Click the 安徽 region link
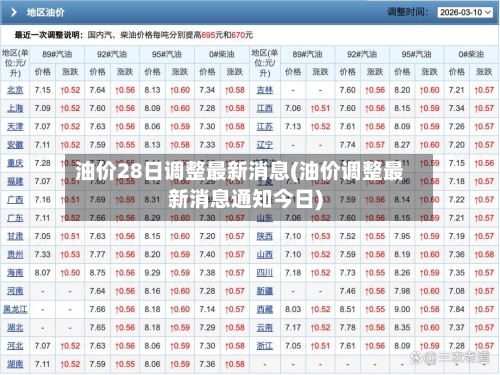The image size is (500, 375). pyautogui.click(x=15, y=145)
